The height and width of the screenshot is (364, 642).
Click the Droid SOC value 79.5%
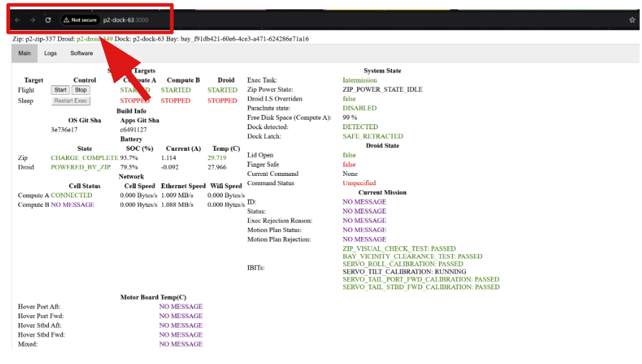129,167
